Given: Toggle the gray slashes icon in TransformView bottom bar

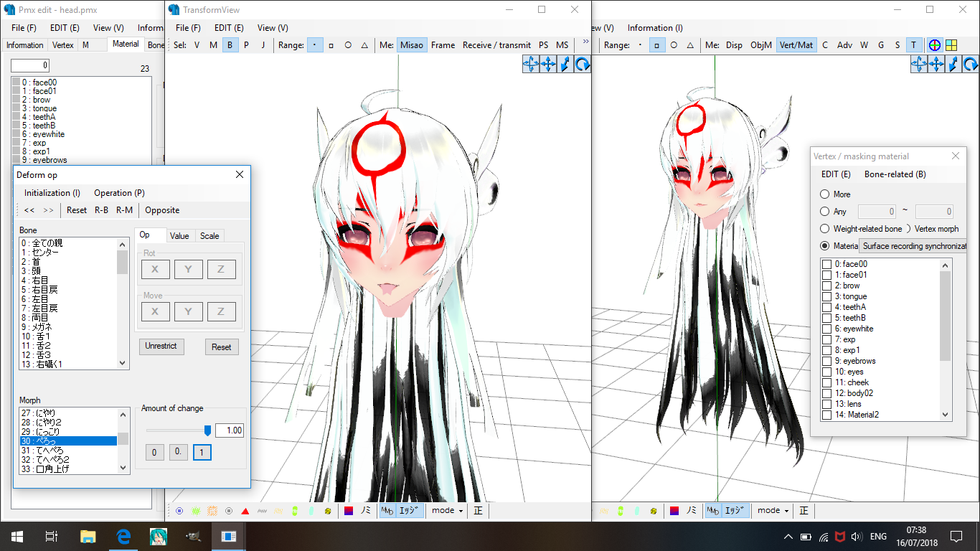Looking at the screenshot, I should 262,511.
